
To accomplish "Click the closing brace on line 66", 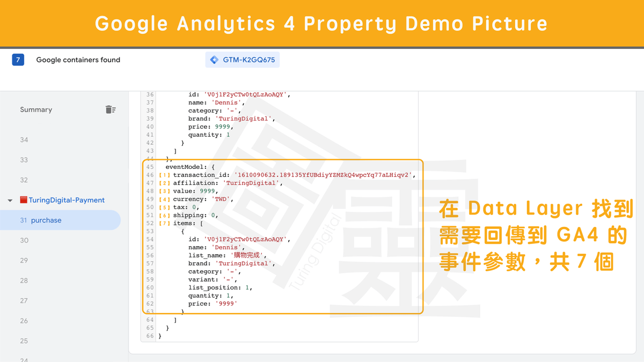I will [160, 336].
